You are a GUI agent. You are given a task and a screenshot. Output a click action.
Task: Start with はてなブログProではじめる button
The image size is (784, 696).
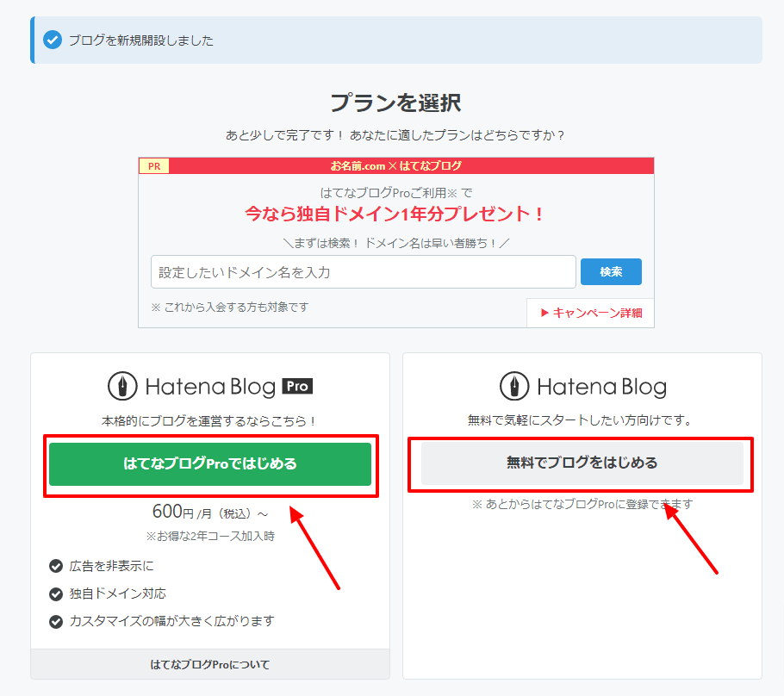click(210, 464)
